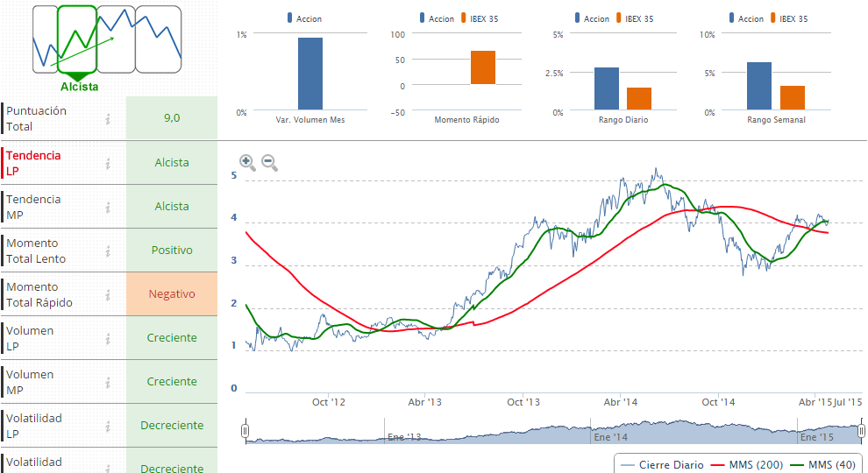Click info icon beside Volumen LP
This screenshot has width=868, height=473.
tap(108, 338)
